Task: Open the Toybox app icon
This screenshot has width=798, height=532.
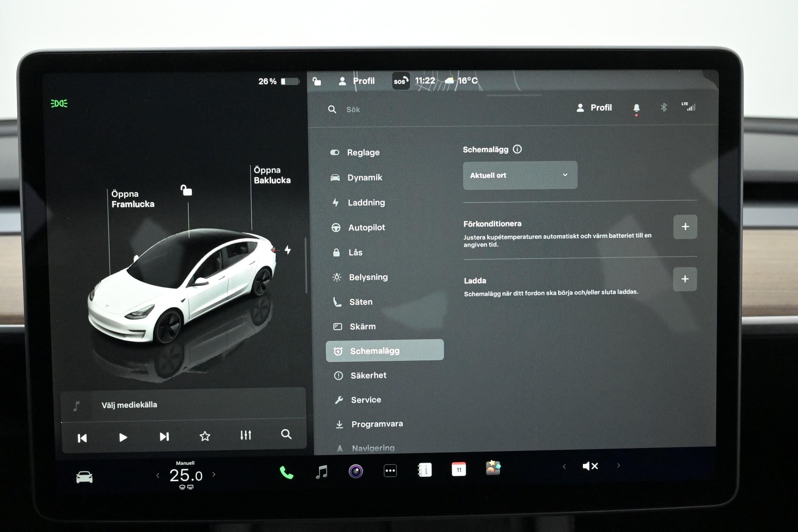Action: 493,468
